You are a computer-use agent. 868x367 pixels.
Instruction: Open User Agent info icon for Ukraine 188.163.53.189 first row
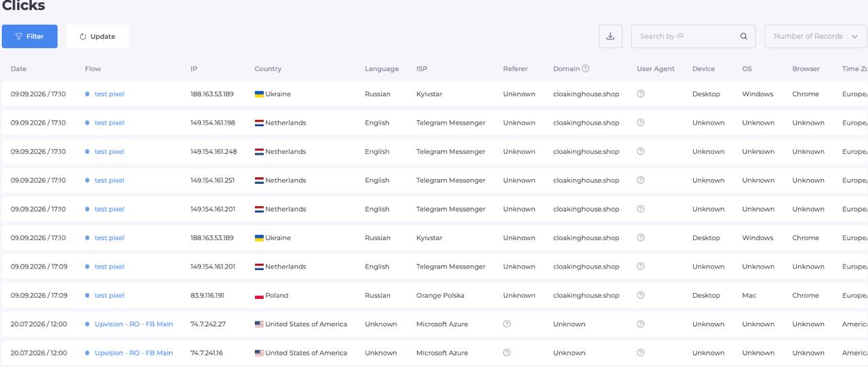[640, 94]
